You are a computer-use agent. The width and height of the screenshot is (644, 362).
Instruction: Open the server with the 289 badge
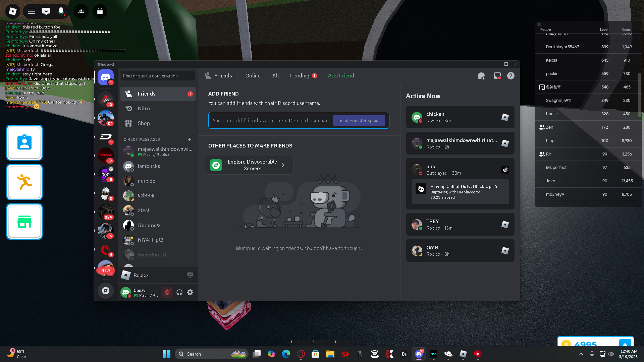pyautogui.click(x=106, y=212)
